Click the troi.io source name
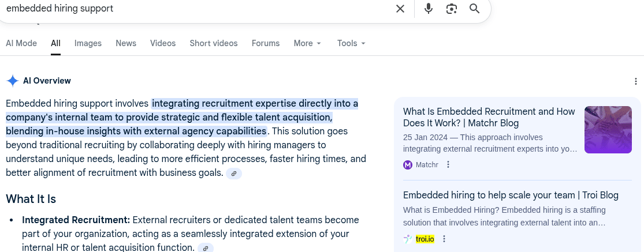The image size is (644, 252). [425, 239]
